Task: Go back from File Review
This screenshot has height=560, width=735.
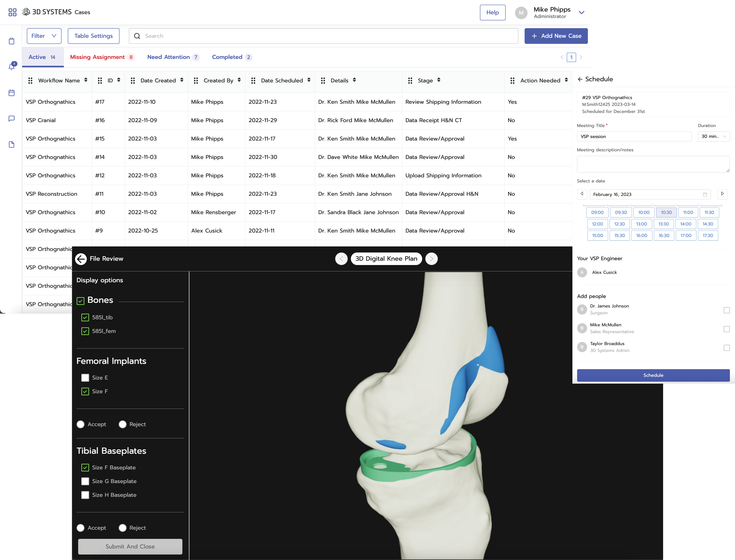Action: click(81, 259)
